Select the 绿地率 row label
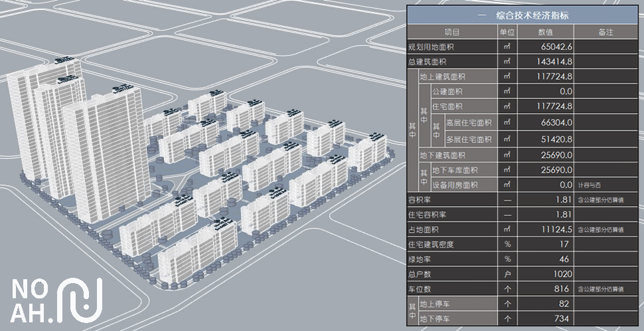Screen dimensions: 644x331 tap(421, 259)
